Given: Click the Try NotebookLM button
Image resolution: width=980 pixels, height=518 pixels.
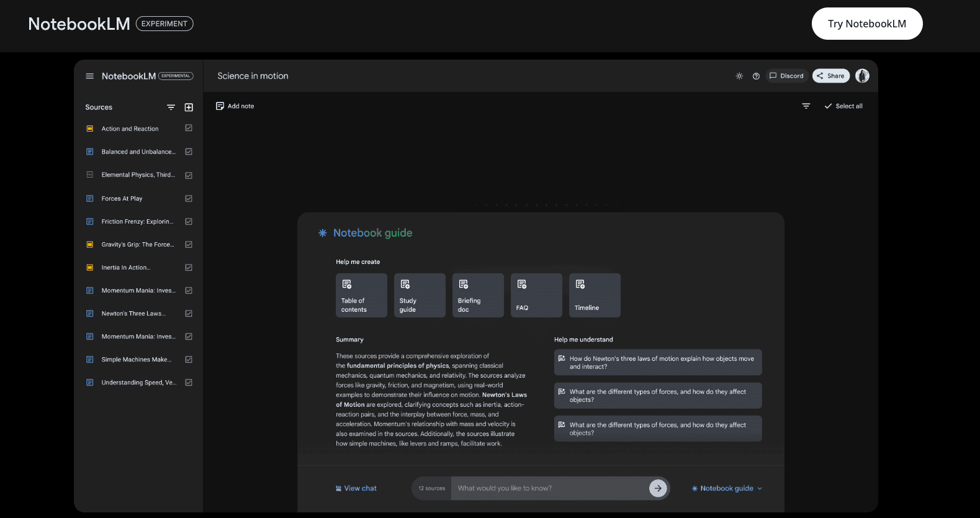Looking at the screenshot, I should coord(867,24).
